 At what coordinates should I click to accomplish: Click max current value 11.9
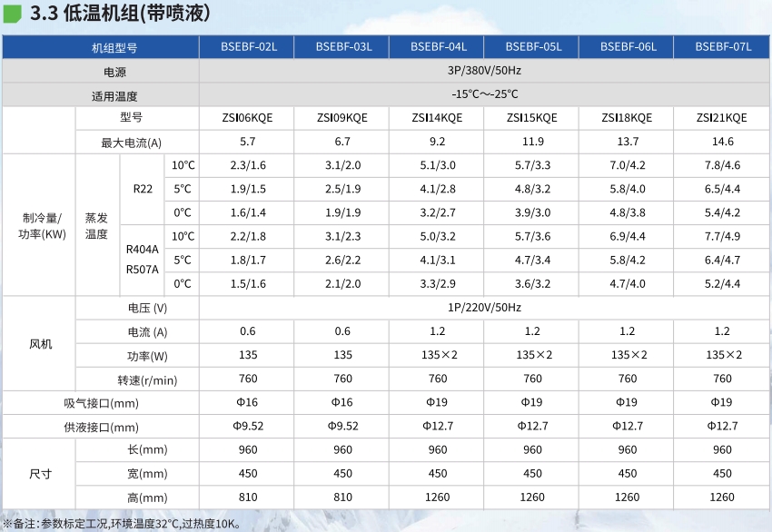532,143
